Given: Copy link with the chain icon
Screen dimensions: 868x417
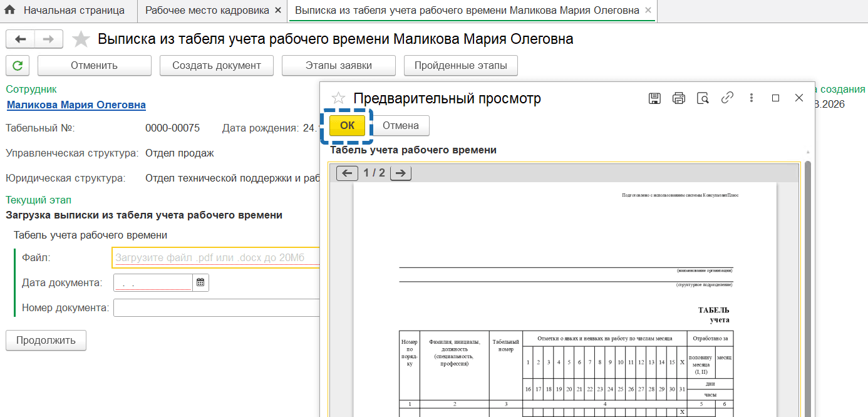Looking at the screenshot, I should point(727,98).
